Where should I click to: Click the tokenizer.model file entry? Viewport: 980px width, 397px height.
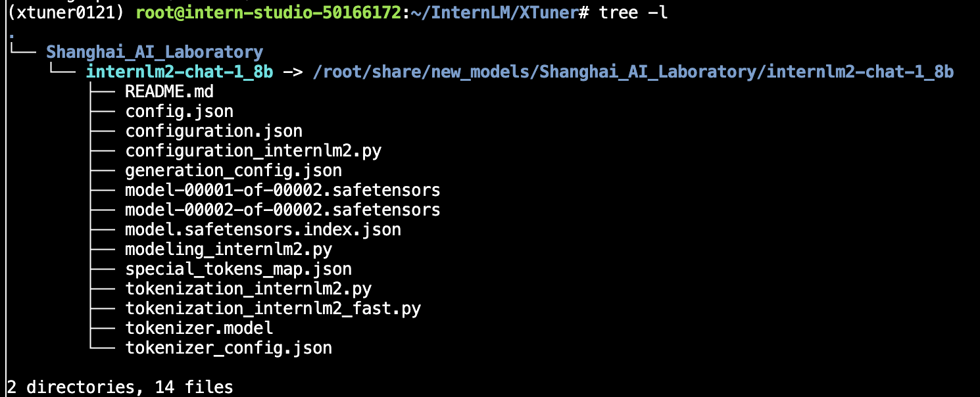point(199,328)
